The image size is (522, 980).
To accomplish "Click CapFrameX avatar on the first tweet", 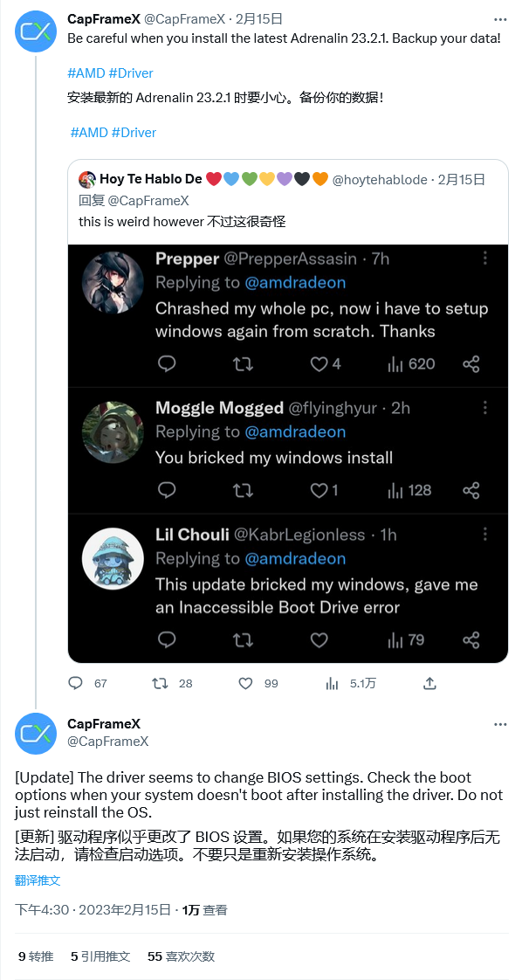I will tap(36, 31).
